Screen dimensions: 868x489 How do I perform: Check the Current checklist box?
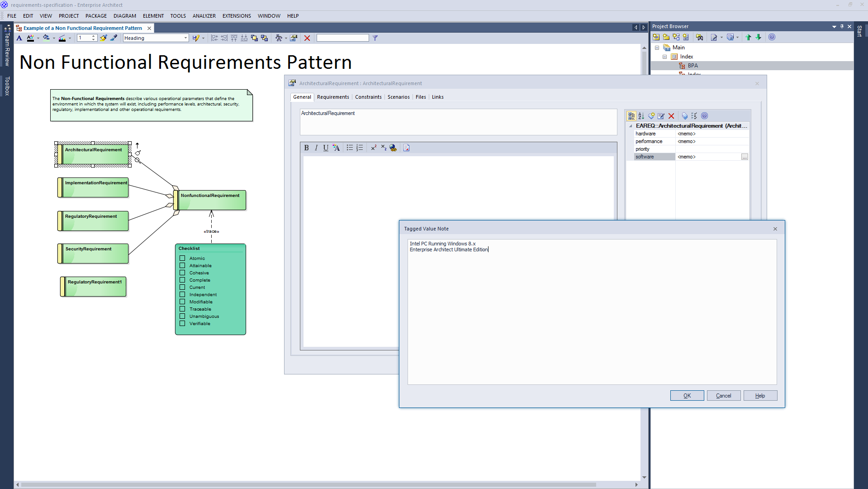point(182,287)
